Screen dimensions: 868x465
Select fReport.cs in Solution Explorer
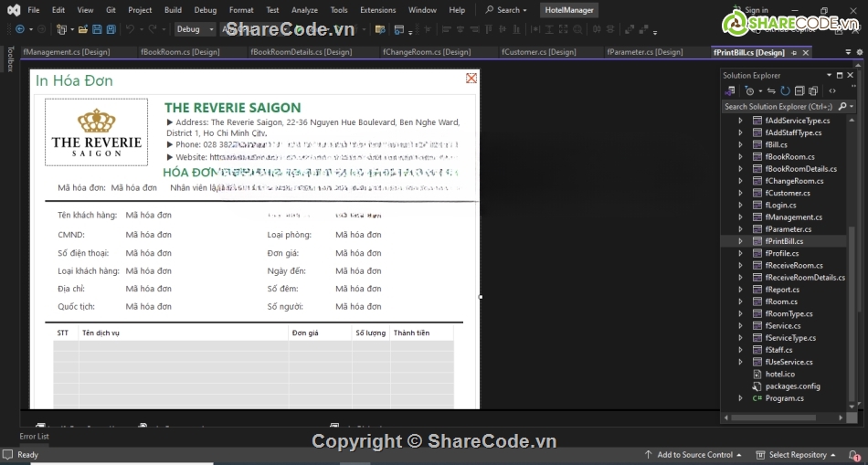[781, 290]
